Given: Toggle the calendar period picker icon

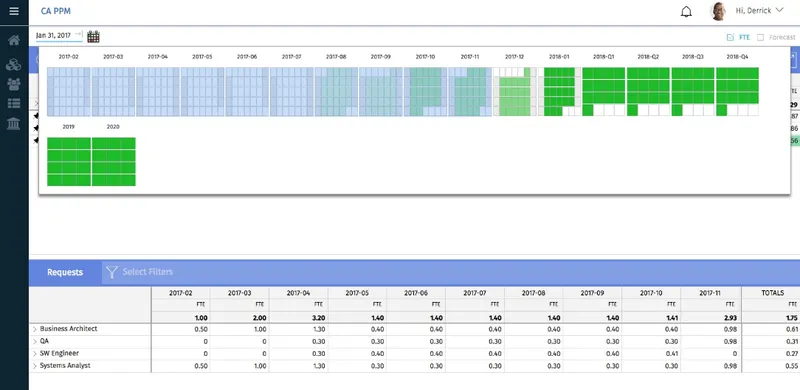Looking at the screenshot, I should click(x=93, y=36).
